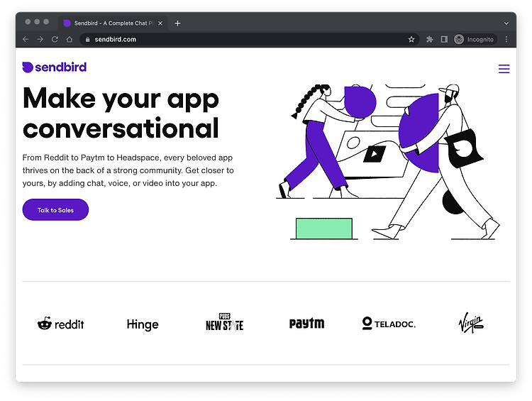Click the Reddit logo
532x401 pixels.
[61, 324]
